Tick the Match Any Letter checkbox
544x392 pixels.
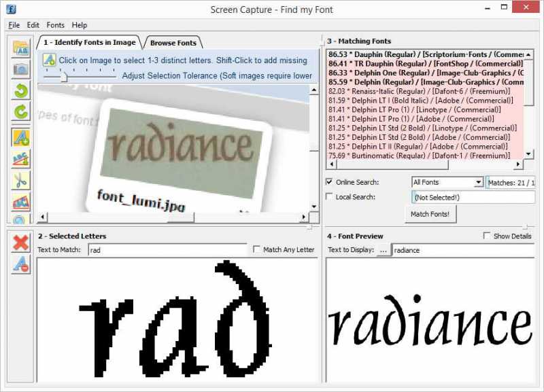click(x=257, y=249)
